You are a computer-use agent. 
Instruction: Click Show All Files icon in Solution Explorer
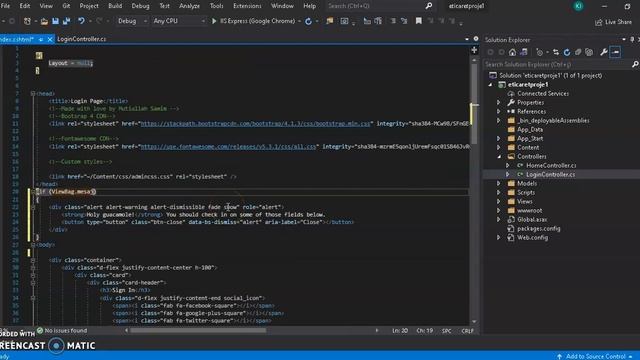pos(589,52)
